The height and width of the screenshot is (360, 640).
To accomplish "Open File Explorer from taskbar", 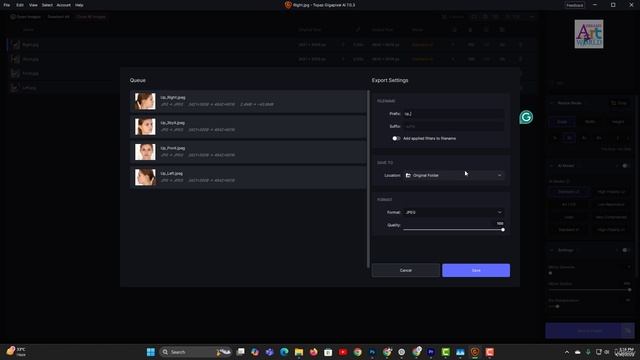I will (299, 352).
